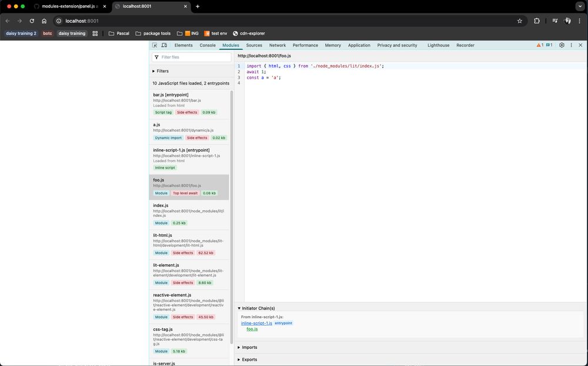The width and height of the screenshot is (588, 366).
Task: Open the daisy training 2 tab group
Action: tap(21, 33)
